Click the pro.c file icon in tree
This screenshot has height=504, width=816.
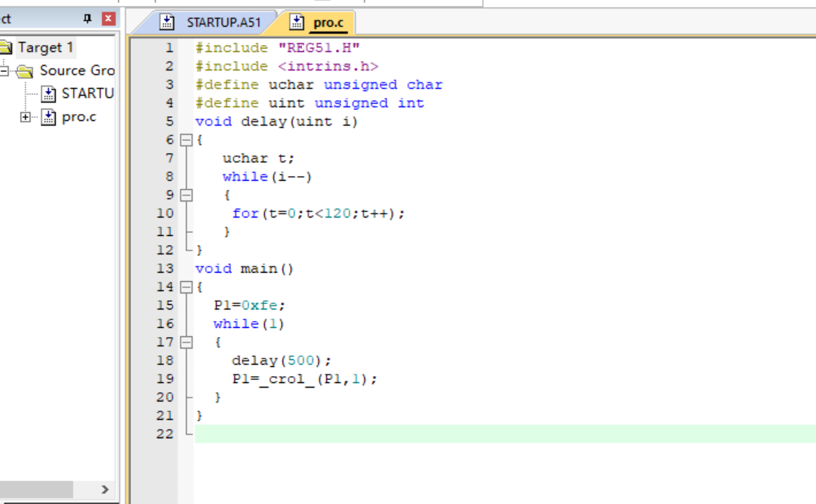coord(48,117)
